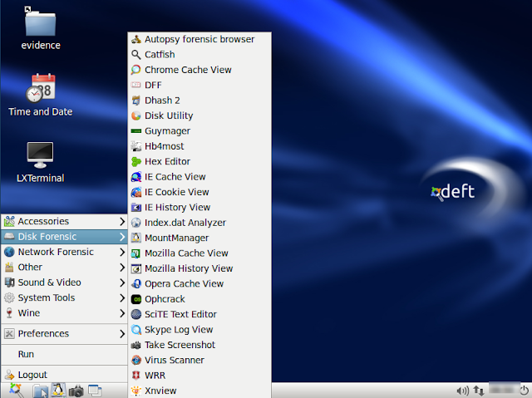Click the DEFT start menu icon in the taskbar

coord(15,391)
